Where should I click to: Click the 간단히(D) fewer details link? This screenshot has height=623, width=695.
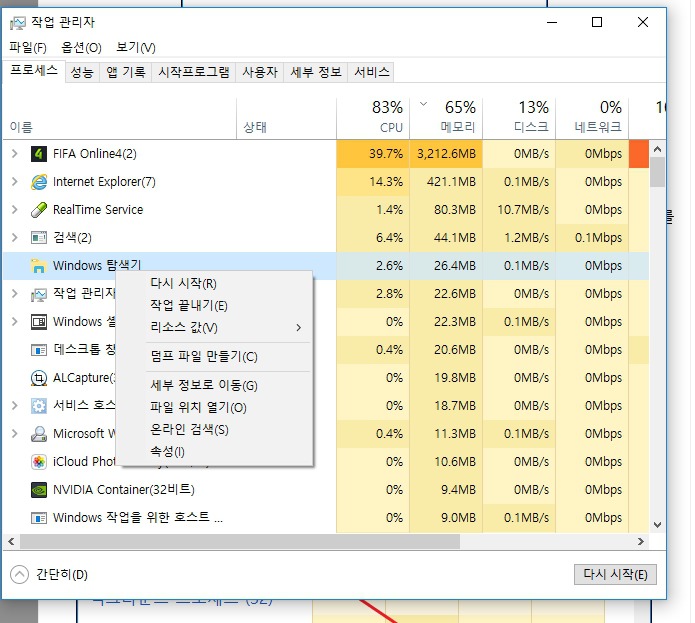pos(62,575)
